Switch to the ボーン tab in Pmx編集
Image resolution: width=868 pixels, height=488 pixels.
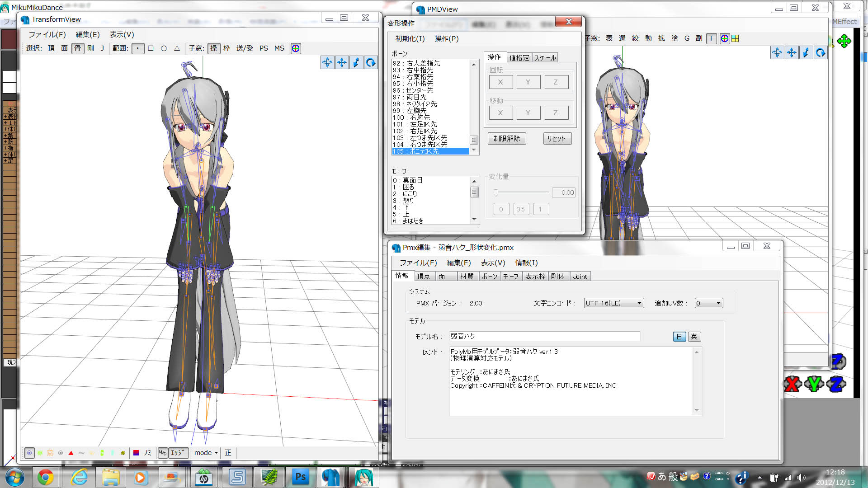(489, 277)
